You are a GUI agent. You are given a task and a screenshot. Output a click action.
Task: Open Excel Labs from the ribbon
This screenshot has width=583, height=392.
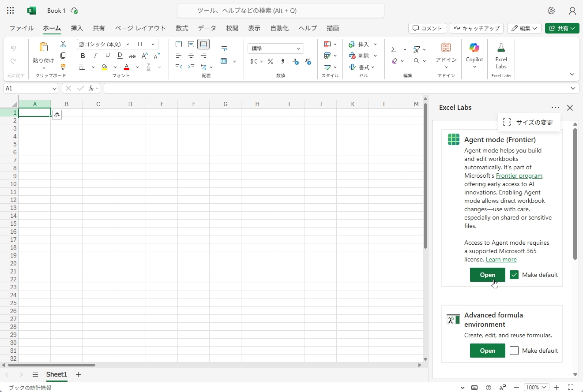501,55
